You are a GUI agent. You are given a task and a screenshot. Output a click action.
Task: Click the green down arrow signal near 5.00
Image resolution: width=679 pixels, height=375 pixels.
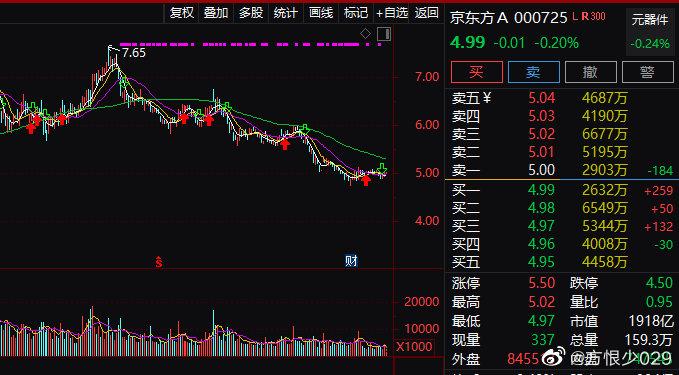pyautogui.click(x=382, y=168)
